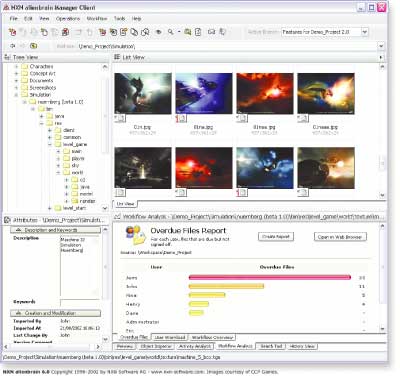
Task: Open the Workflow menu
Action: 97,19
